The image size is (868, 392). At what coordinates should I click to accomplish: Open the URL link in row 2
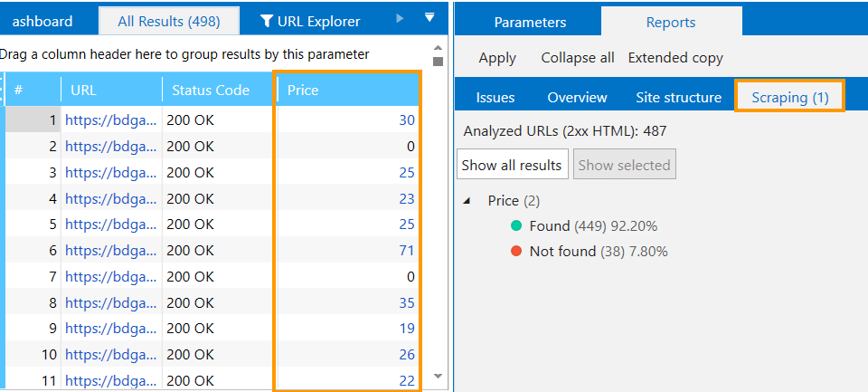point(110,147)
